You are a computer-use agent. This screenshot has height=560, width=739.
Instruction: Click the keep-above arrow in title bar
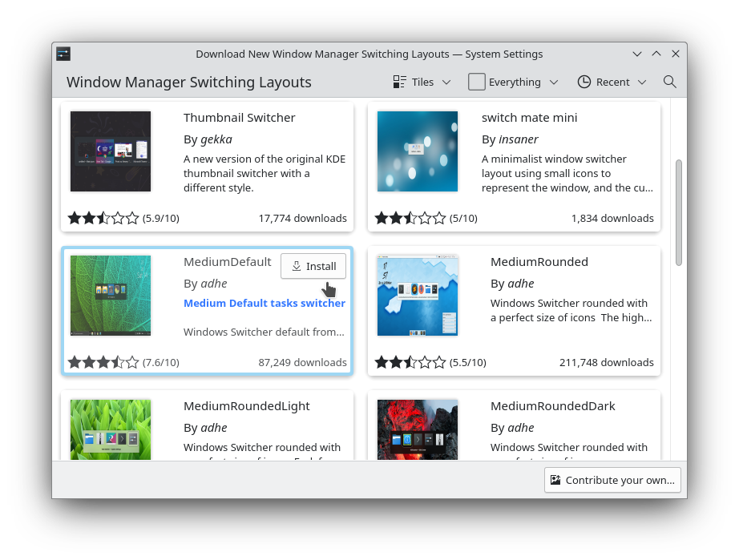656,54
